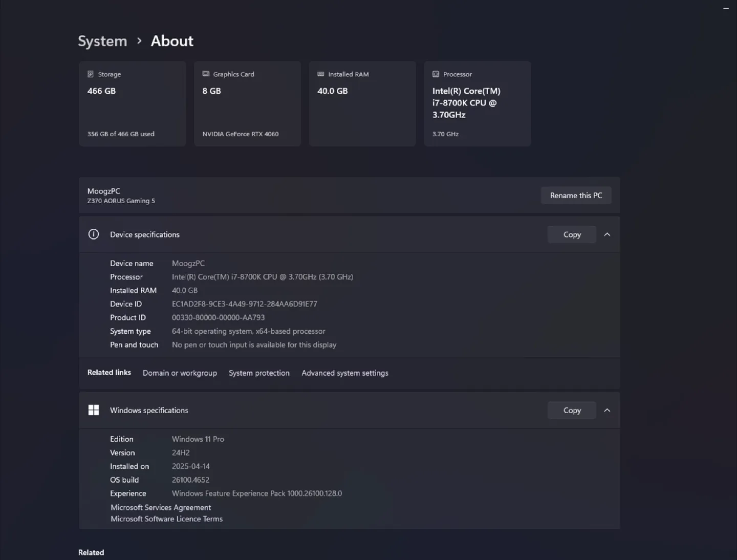Click the Processor chip icon

[x=436, y=74]
